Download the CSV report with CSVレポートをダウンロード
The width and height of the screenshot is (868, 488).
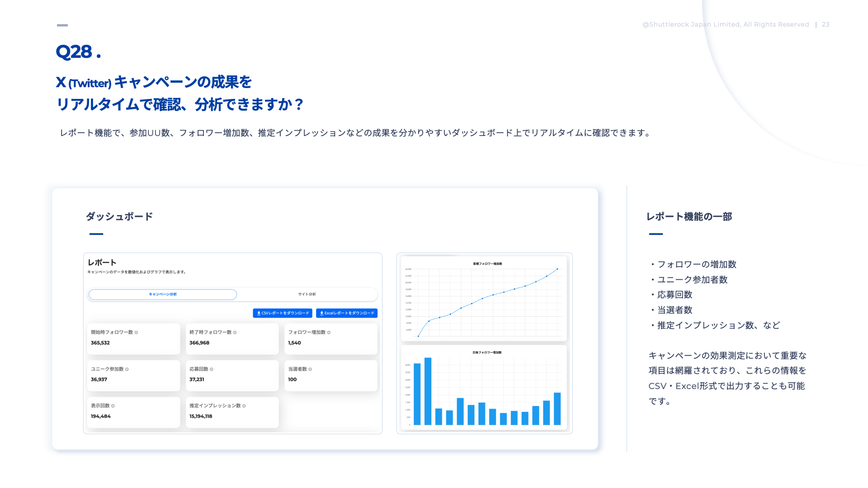click(283, 313)
